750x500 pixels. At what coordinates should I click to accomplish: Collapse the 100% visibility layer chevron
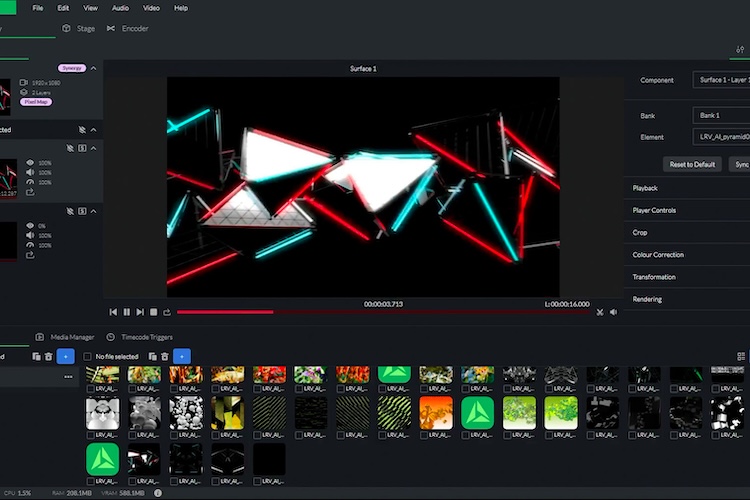click(x=94, y=148)
